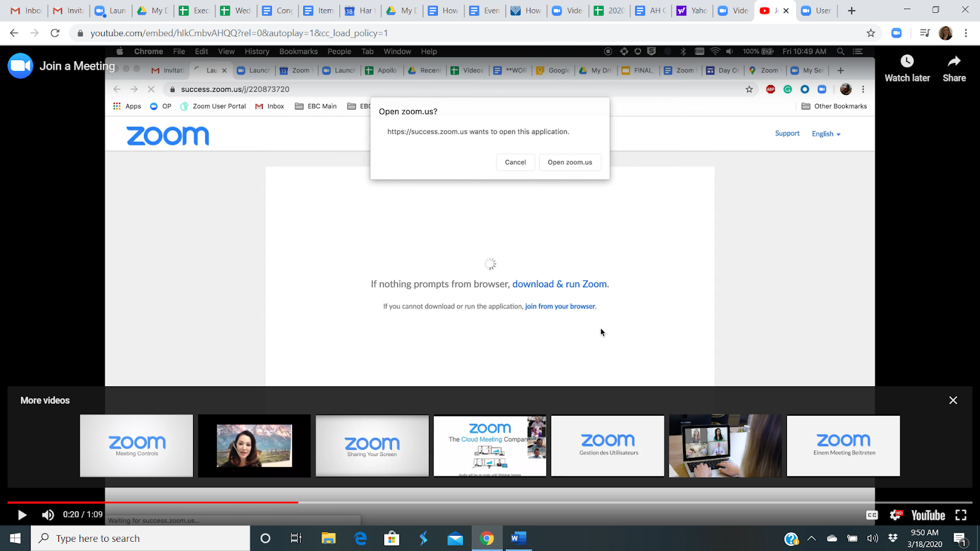Show hidden system tray icons
The image size is (980, 551).
coord(812,539)
